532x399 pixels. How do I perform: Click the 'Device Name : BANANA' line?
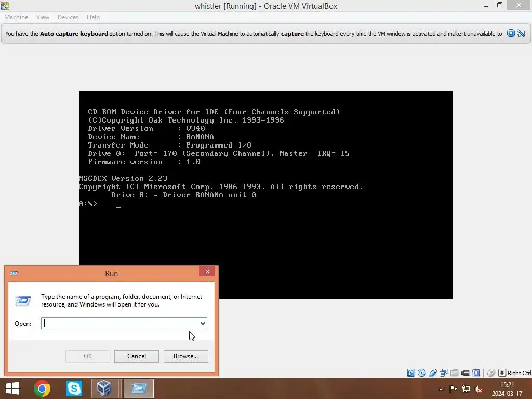(x=151, y=137)
